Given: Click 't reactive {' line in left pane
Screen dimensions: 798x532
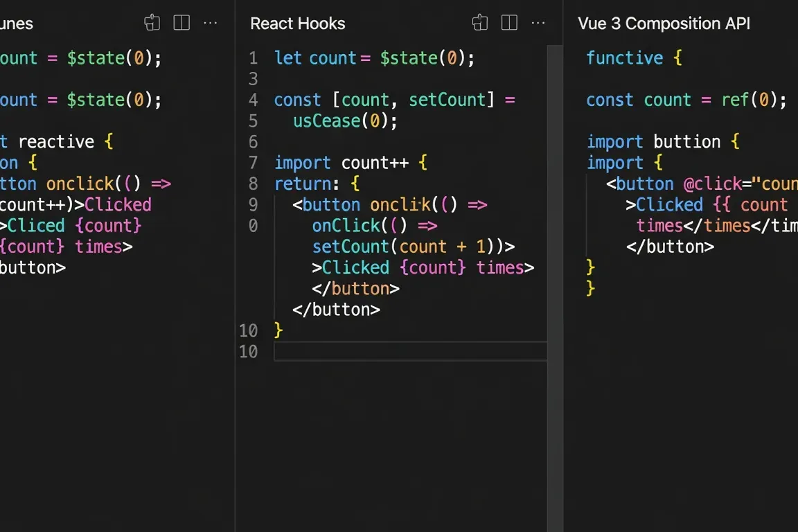Looking at the screenshot, I should click(57, 141).
